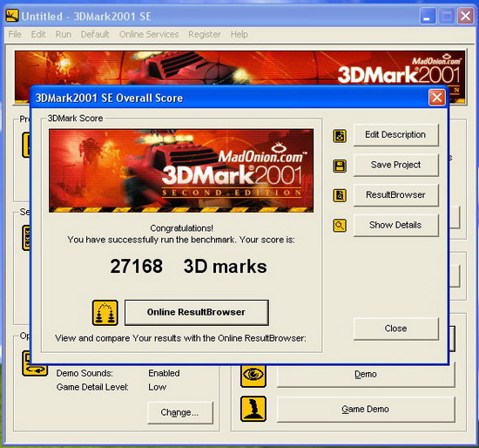The height and width of the screenshot is (448, 479).
Task: Click the Show Details magnifier icon
Action: click(x=340, y=226)
